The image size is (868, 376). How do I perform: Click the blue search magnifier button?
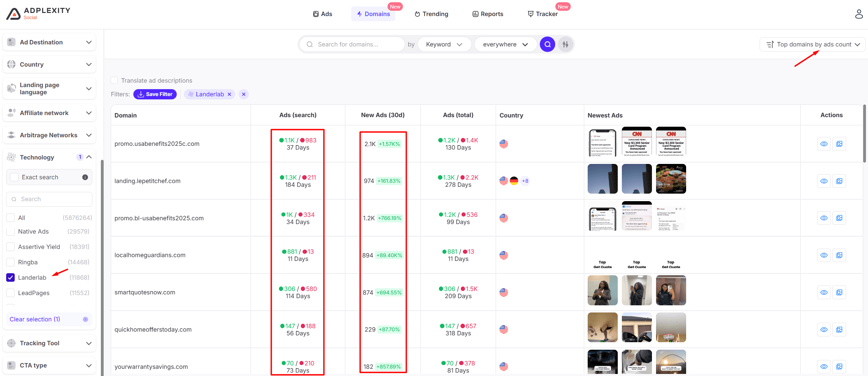coord(547,44)
